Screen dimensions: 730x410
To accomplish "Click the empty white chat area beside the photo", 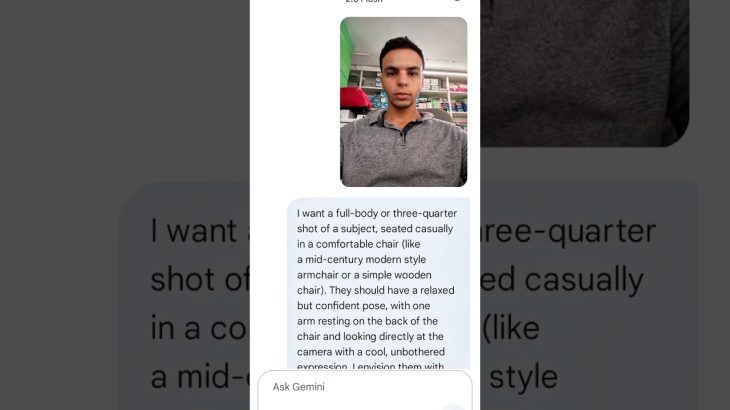I will (295, 102).
